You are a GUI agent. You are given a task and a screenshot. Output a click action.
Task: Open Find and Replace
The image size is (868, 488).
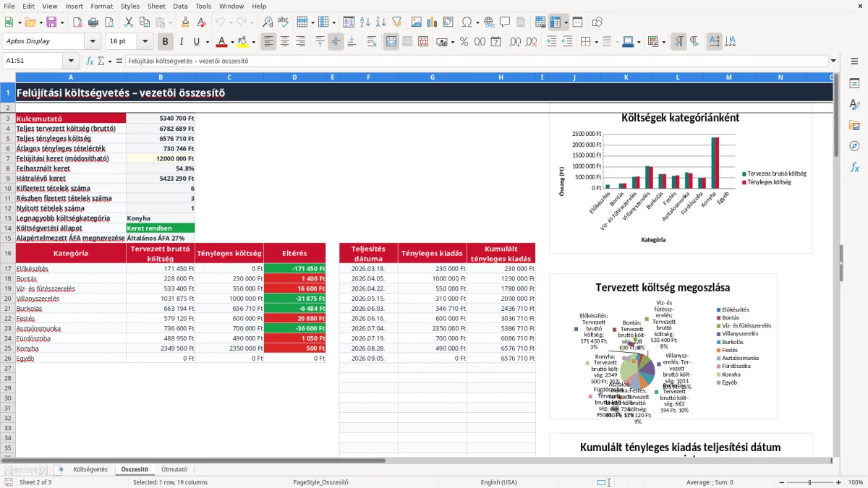click(268, 22)
